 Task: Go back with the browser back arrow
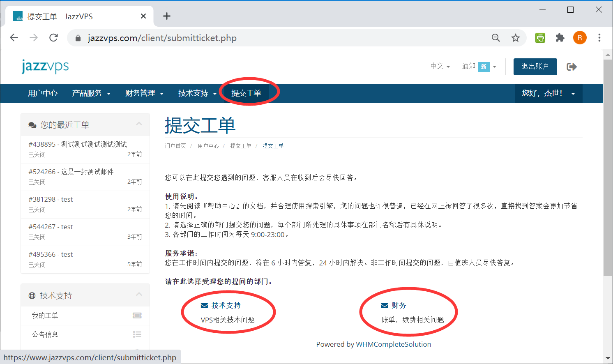click(x=14, y=38)
